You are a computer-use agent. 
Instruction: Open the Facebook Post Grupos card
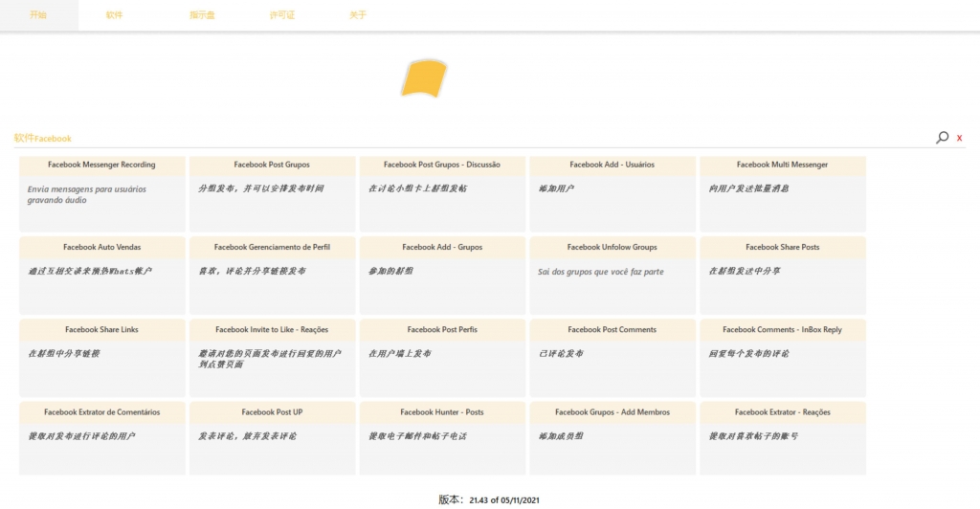(272, 193)
